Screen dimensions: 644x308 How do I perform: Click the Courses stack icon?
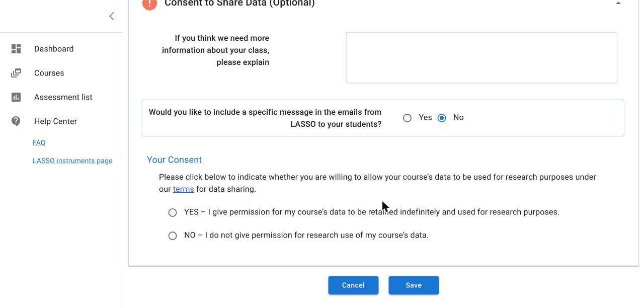pos(16,73)
